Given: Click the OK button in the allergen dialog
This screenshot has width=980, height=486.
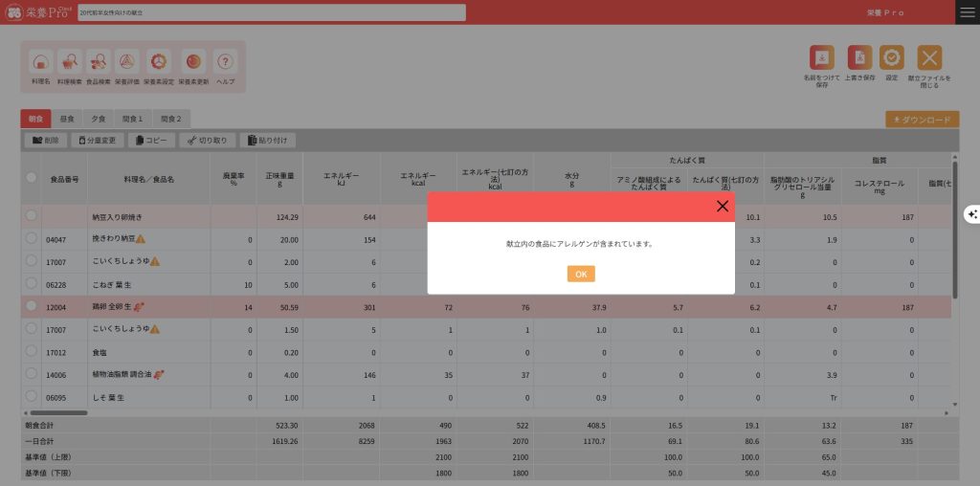Looking at the screenshot, I should 581,274.
